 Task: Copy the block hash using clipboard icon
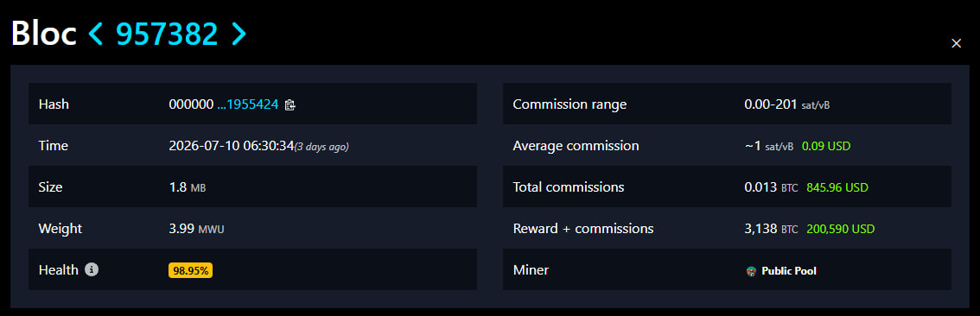coord(290,105)
